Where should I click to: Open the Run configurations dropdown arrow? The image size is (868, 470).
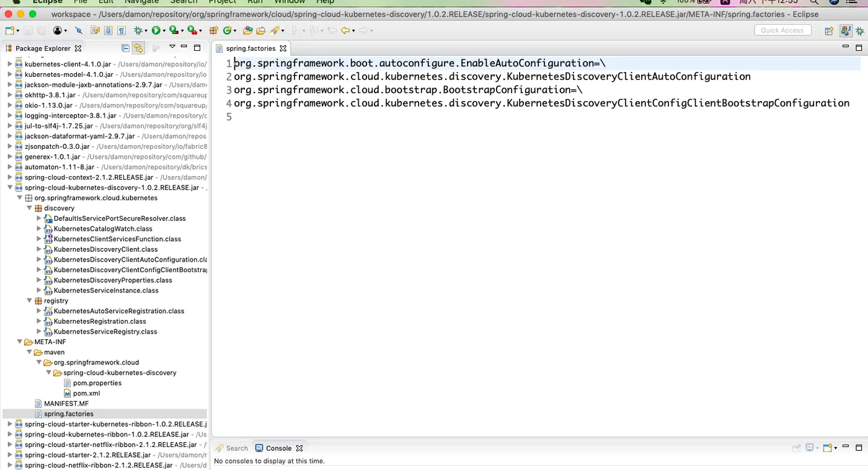[164, 30]
